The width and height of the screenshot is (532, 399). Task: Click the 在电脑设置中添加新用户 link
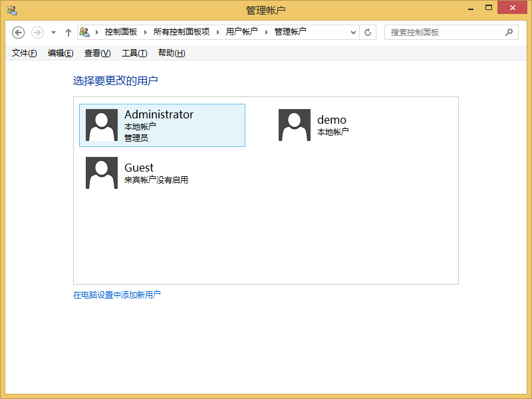[116, 294]
